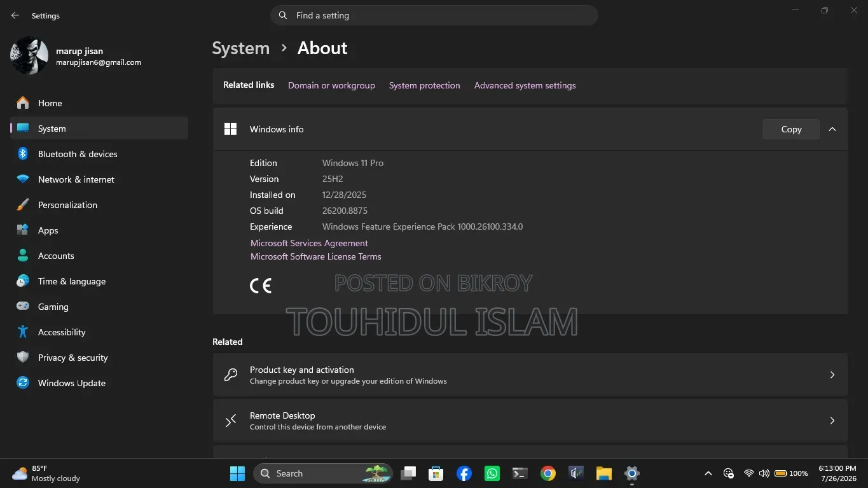Open the System protection link
The height and width of the screenshot is (488, 868).
click(x=425, y=85)
